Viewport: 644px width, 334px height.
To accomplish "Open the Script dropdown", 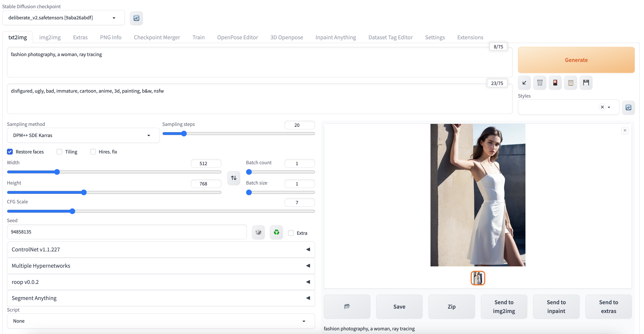I will pyautogui.click(x=161, y=321).
